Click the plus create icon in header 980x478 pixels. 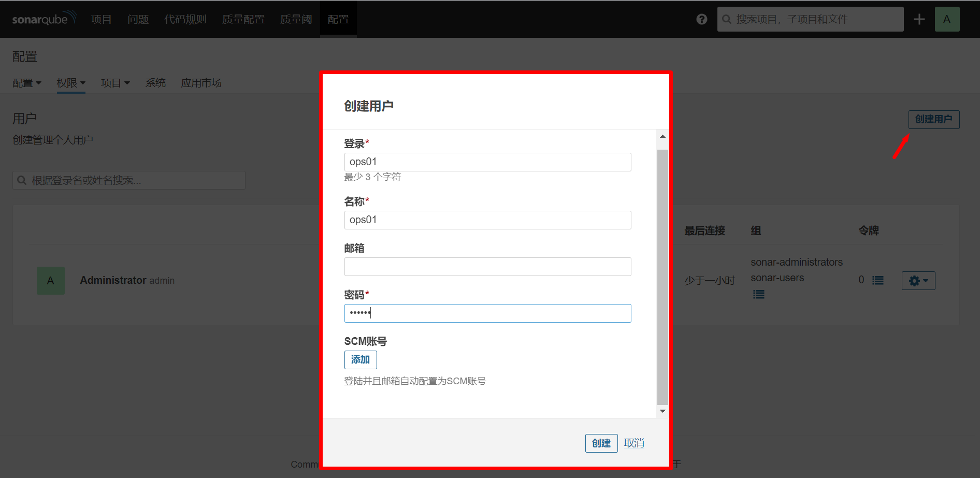(x=919, y=19)
